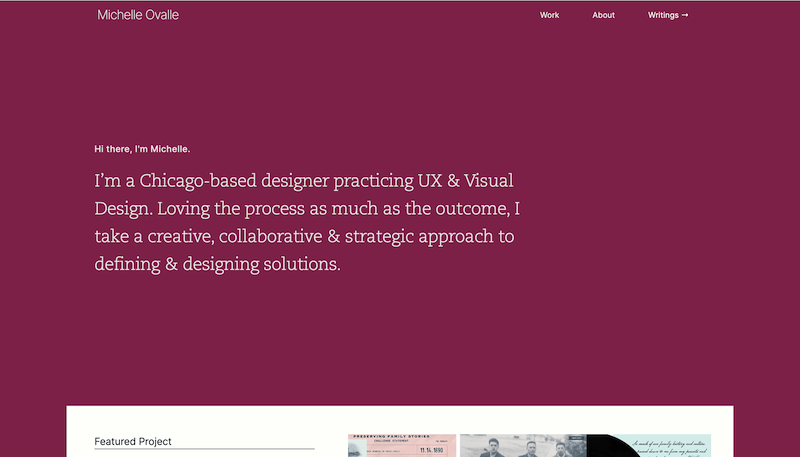Click the arrow icon beside Writings
The image size is (800, 457).
pyautogui.click(x=685, y=15)
